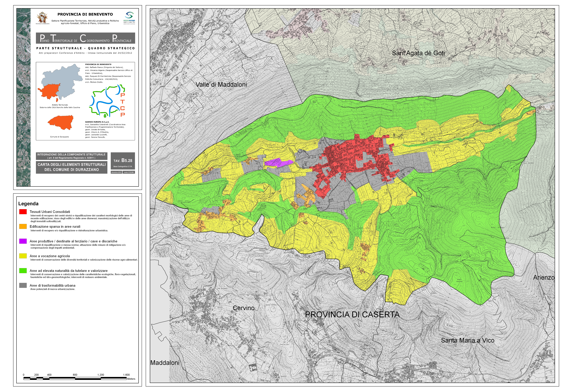Click 'Aree produttive / destinate al terziario' label
Screen dimensions: 572x392
pyautogui.click(x=73, y=241)
